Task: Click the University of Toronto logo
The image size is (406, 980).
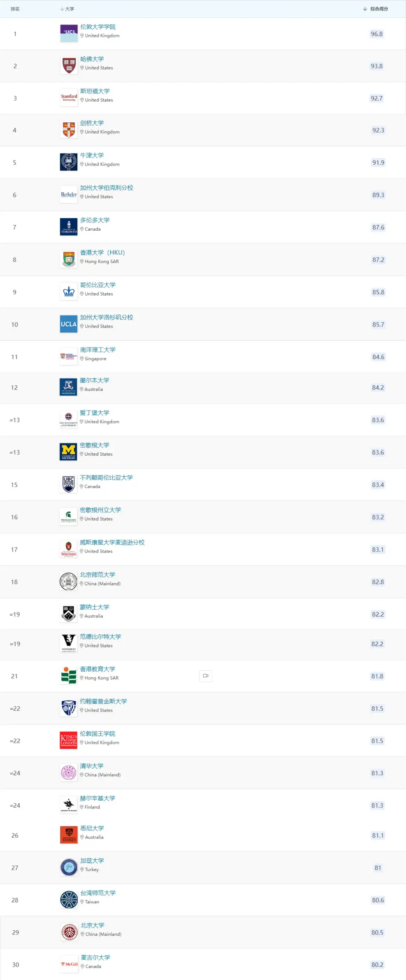Action: [x=69, y=227]
